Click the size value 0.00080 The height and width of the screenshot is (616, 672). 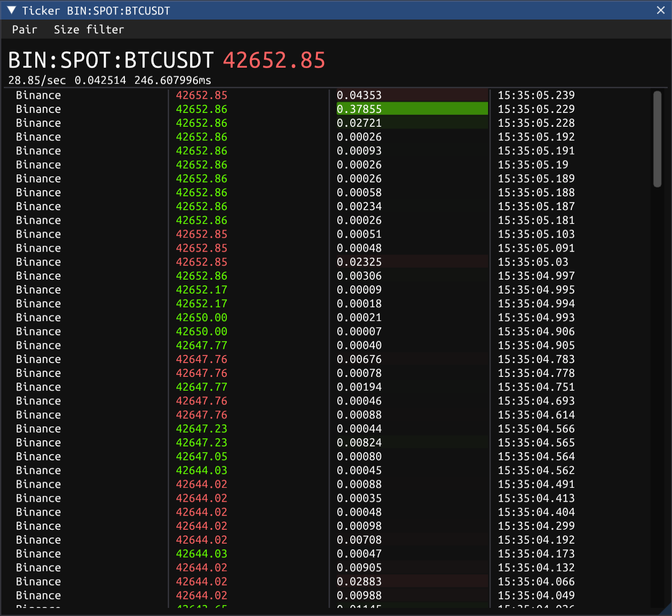(359, 456)
